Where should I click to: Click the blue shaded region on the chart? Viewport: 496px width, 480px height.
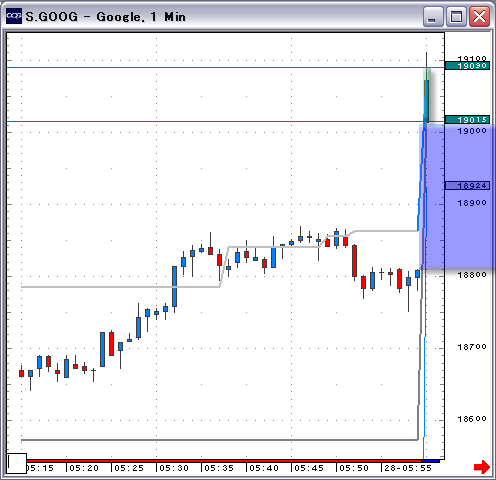[x=457, y=197]
